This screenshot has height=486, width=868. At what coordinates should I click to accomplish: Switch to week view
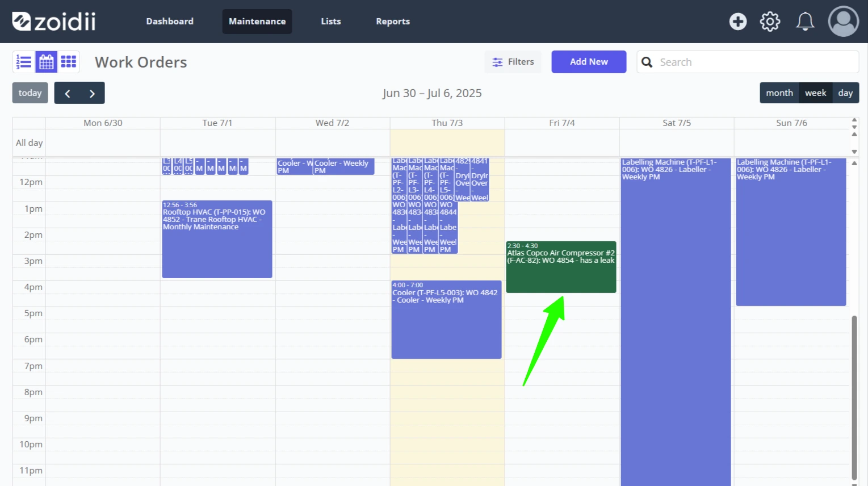tap(815, 93)
